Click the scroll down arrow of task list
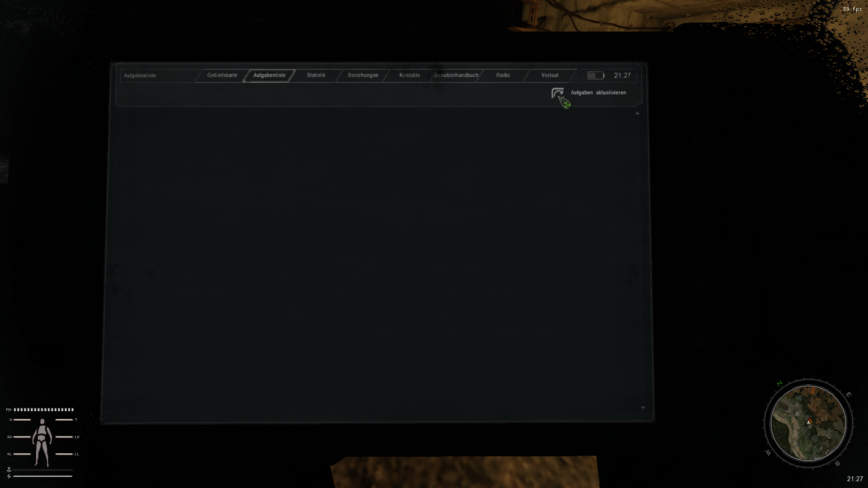 643,408
